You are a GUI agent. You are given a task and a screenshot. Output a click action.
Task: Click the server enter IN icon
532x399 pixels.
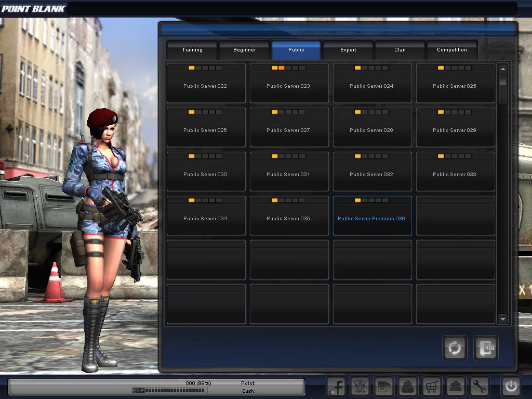point(485,348)
